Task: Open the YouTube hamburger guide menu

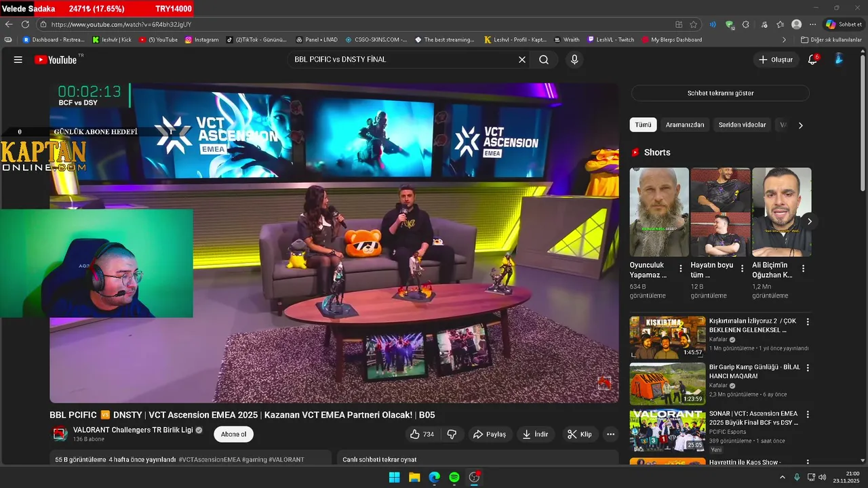Action: 18,60
